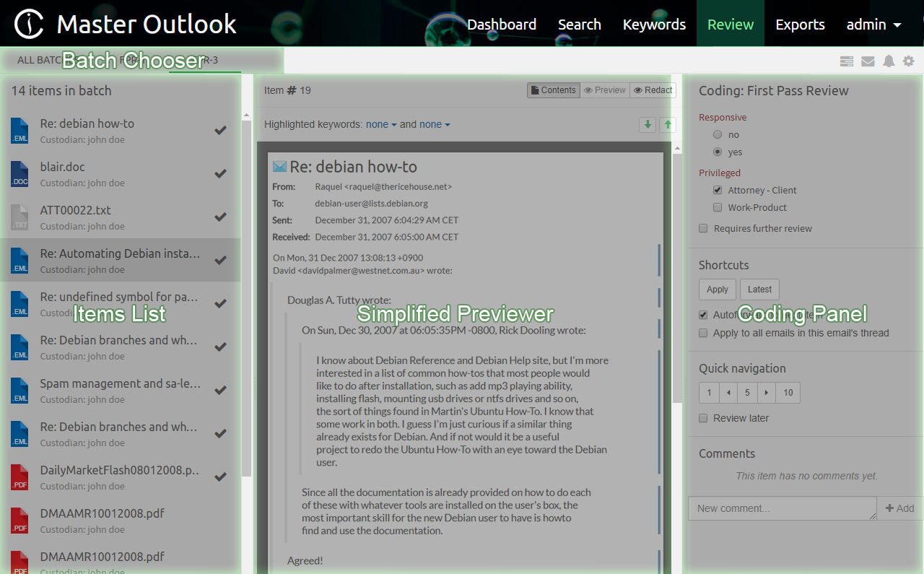Expand the second highlighted keywords dropdown
Viewport: 924px width, 574px height.
[x=435, y=124]
